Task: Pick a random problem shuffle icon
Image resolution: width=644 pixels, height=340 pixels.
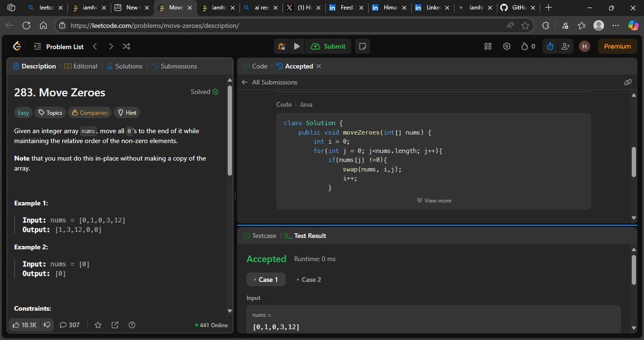Action: [127, 47]
